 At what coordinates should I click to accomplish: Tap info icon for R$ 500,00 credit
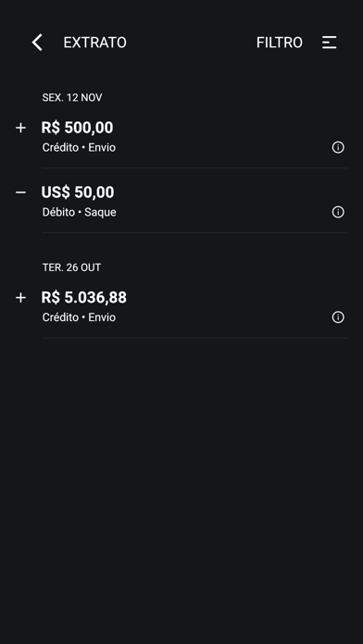coord(338,147)
